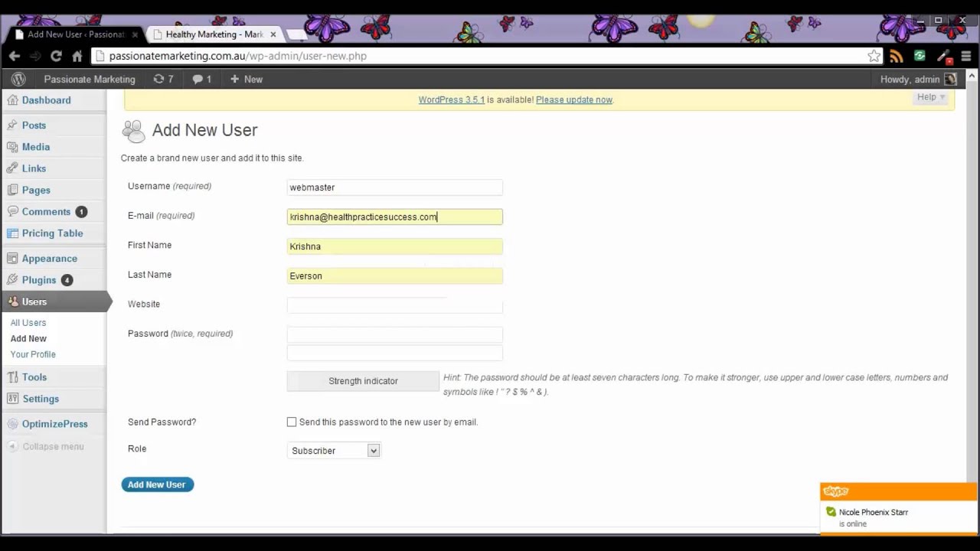Expand the Help dropdown tab
This screenshot has height=551, width=980.
tap(931, 97)
